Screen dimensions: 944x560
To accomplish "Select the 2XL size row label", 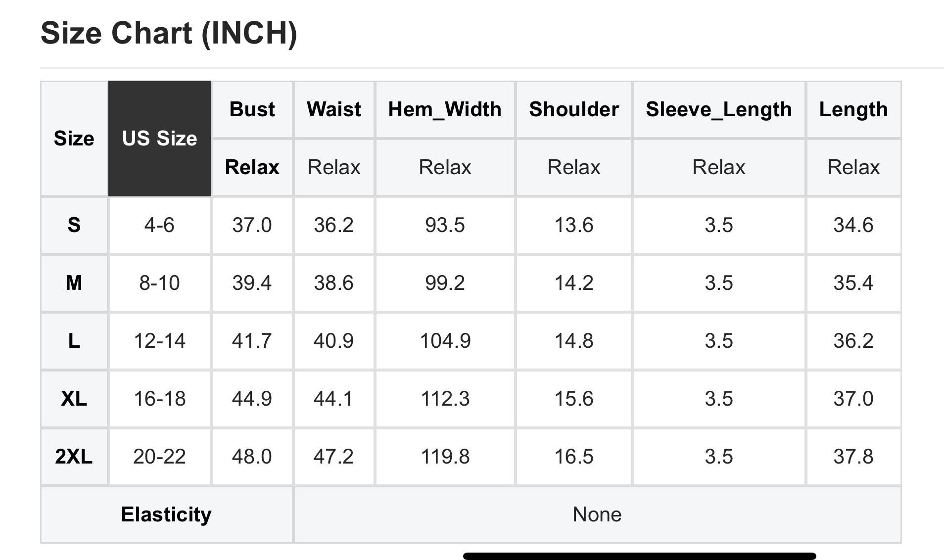I will (x=74, y=457).
